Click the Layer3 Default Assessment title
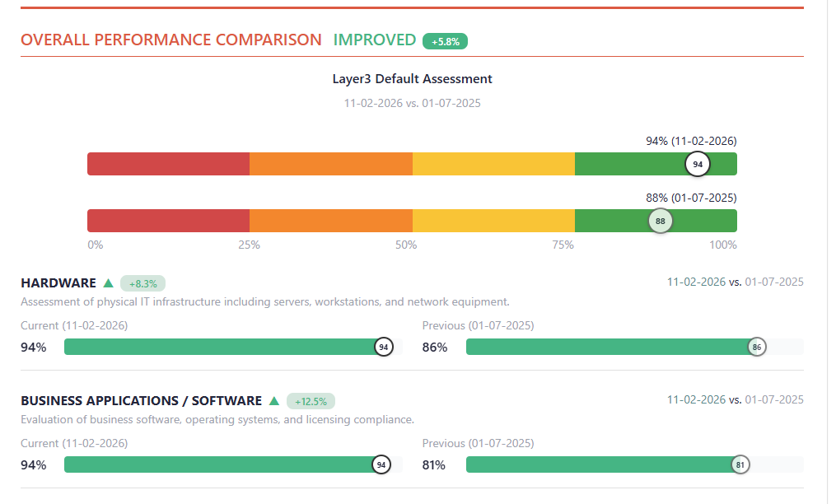Screen dimensions: 836x504 click(412, 79)
